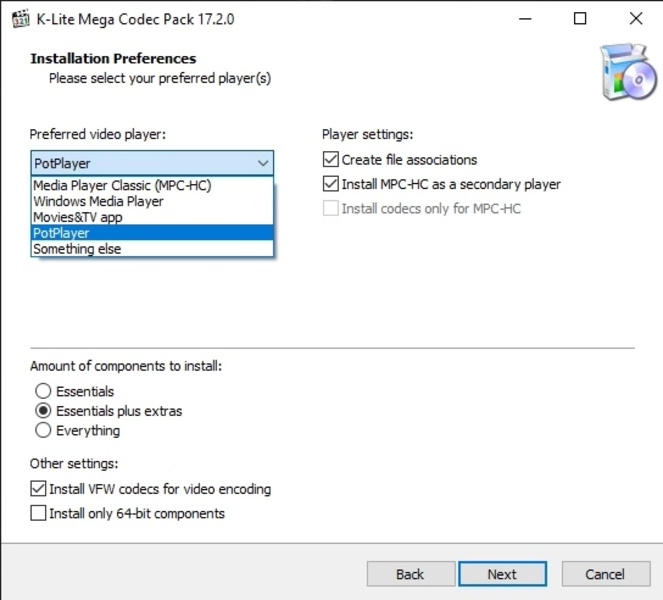The image size is (663, 600).
Task: Click the 'Other settings:' label
Action: pos(74,464)
